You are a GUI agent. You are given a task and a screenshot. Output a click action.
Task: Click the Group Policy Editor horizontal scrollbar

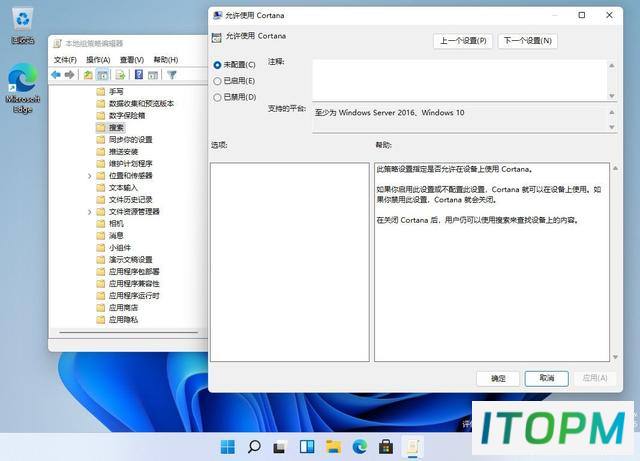pos(129,332)
